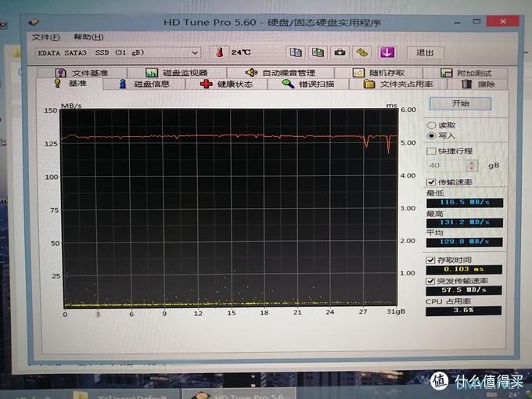Click HD Tune Pro taskbar button
Viewport: 532px width, 399px height.
click(239, 394)
